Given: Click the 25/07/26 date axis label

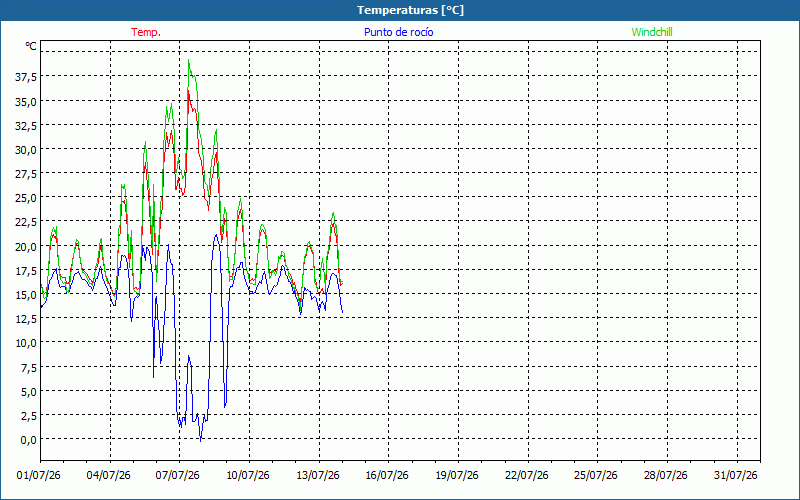Looking at the screenshot, I should coord(596,475).
